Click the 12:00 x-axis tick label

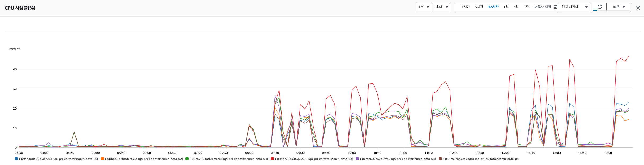pyautogui.click(x=454, y=153)
